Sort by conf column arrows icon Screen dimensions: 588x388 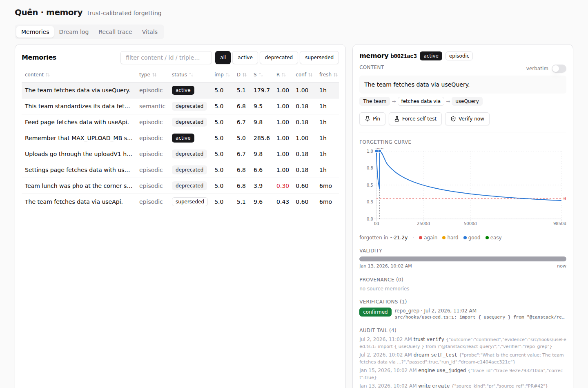pyautogui.click(x=310, y=75)
